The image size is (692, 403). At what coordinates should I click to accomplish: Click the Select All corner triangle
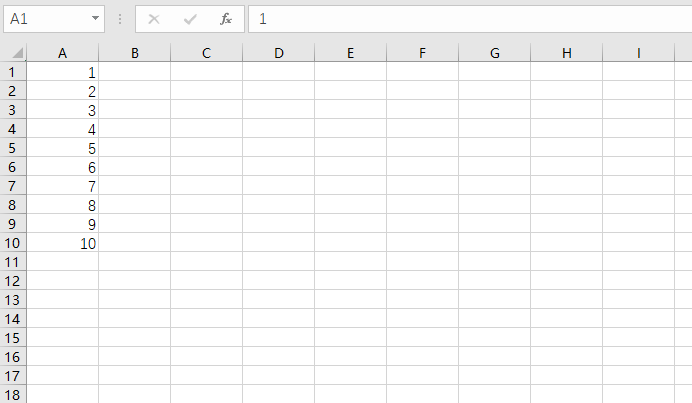tap(17, 53)
